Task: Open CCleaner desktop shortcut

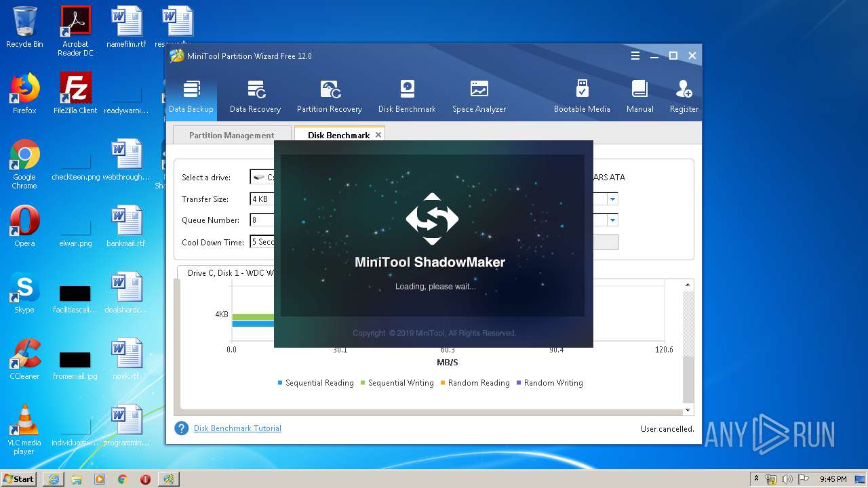Action: (x=24, y=359)
